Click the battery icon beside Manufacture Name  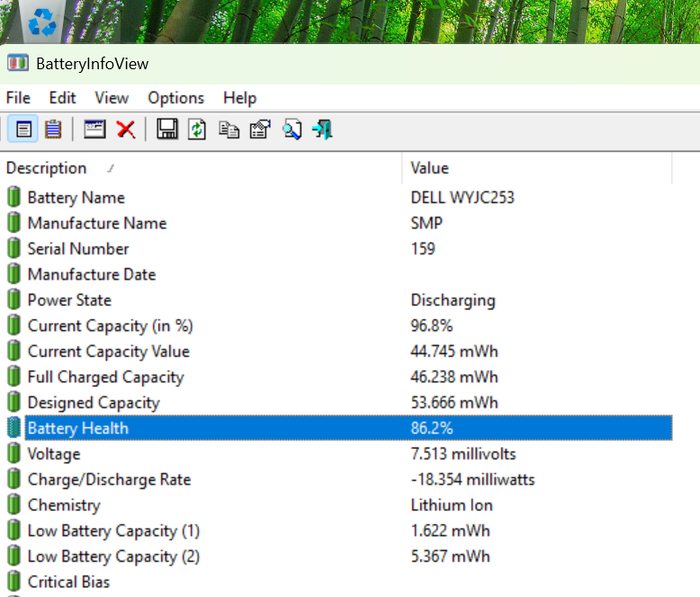click(13, 223)
